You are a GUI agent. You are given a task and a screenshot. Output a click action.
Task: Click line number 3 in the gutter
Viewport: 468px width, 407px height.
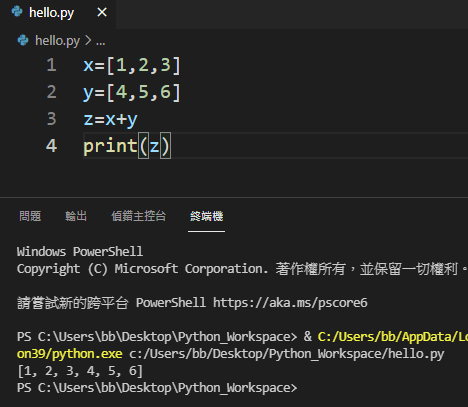tap(51, 119)
